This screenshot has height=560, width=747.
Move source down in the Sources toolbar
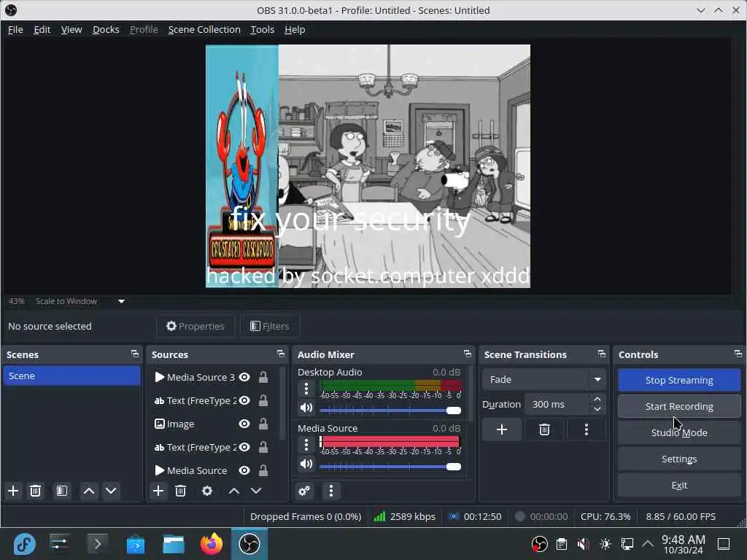[x=256, y=491]
